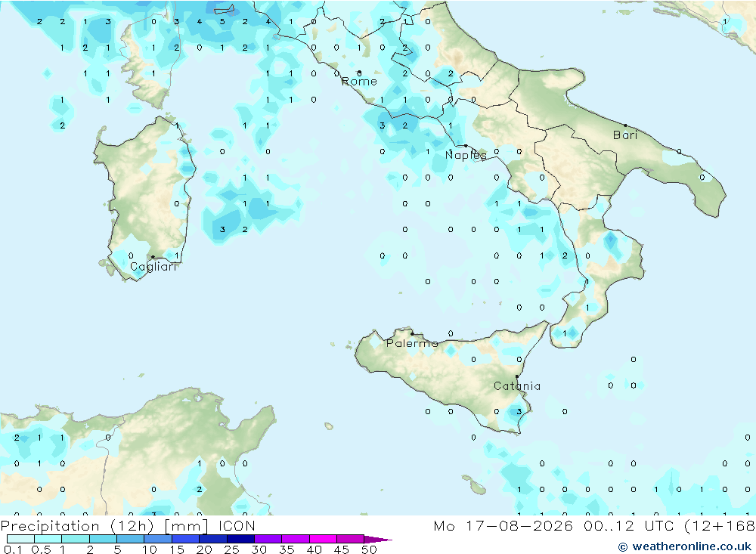The image size is (756, 554).
Task: Click the purple arrow tip above 50
Action: (378, 540)
